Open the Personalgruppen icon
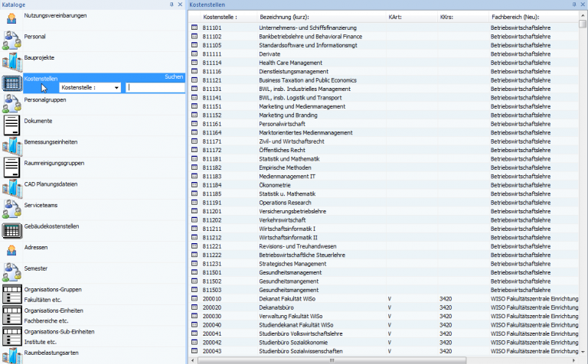This screenshot has height=364, width=588. [x=11, y=103]
